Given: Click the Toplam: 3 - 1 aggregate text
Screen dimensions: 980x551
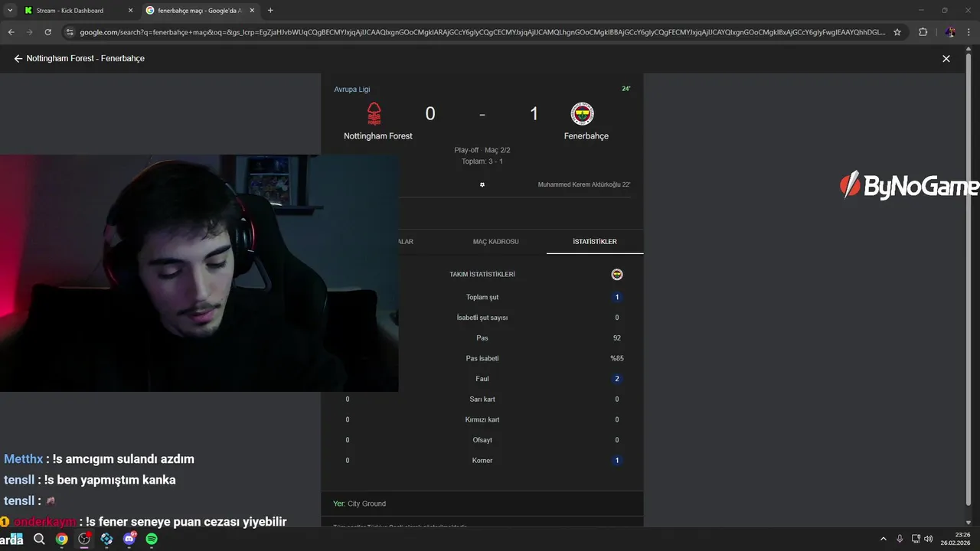Looking at the screenshot, I should 482,161.
